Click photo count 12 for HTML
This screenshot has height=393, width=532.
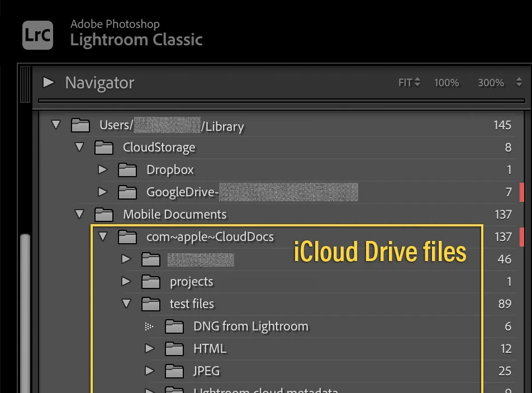click(506, 348)
